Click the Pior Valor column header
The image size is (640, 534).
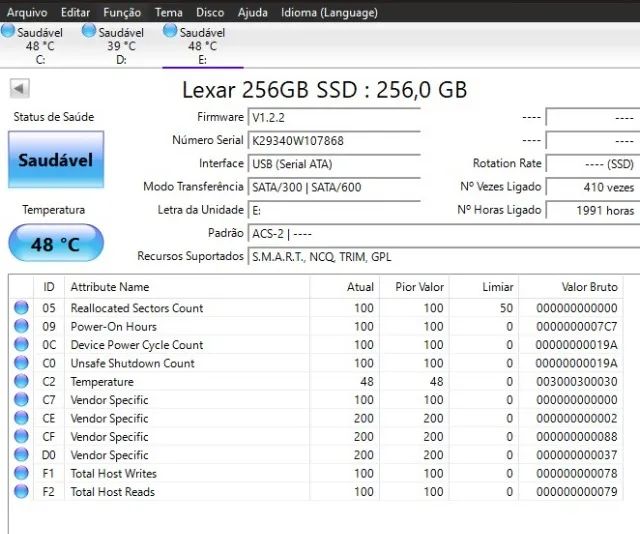click(414, 287)
